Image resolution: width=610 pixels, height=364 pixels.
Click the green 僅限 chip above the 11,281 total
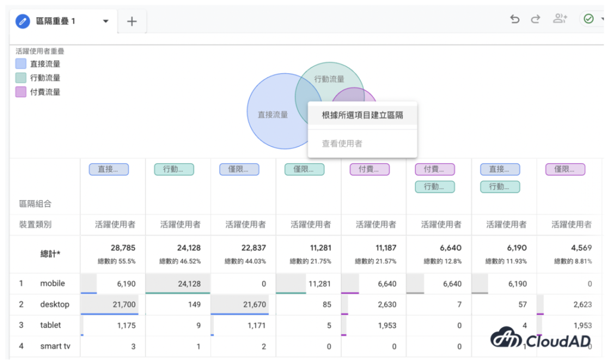(x=304, y=170)
